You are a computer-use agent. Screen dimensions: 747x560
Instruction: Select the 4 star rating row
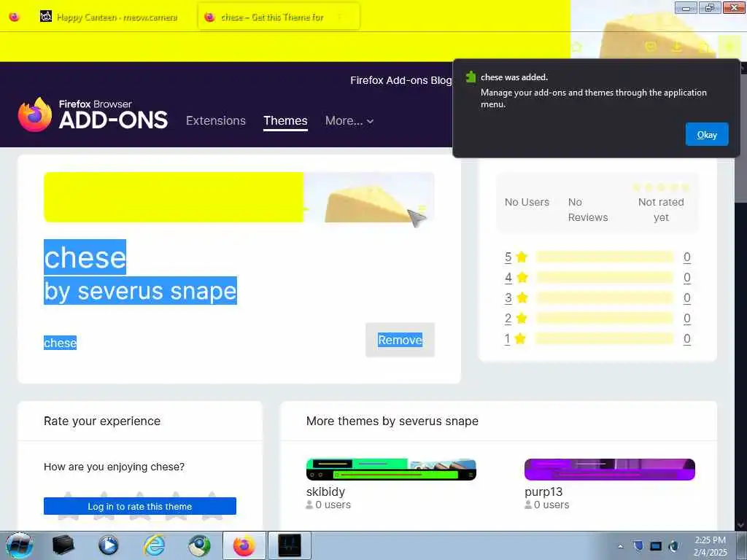pos(597,278)
